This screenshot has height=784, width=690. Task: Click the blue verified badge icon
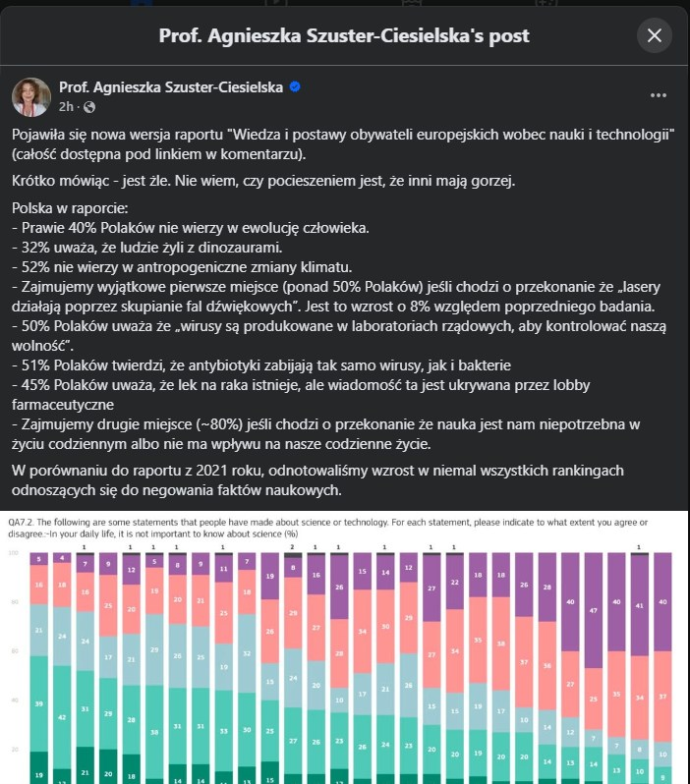click(x=294, y=87)
